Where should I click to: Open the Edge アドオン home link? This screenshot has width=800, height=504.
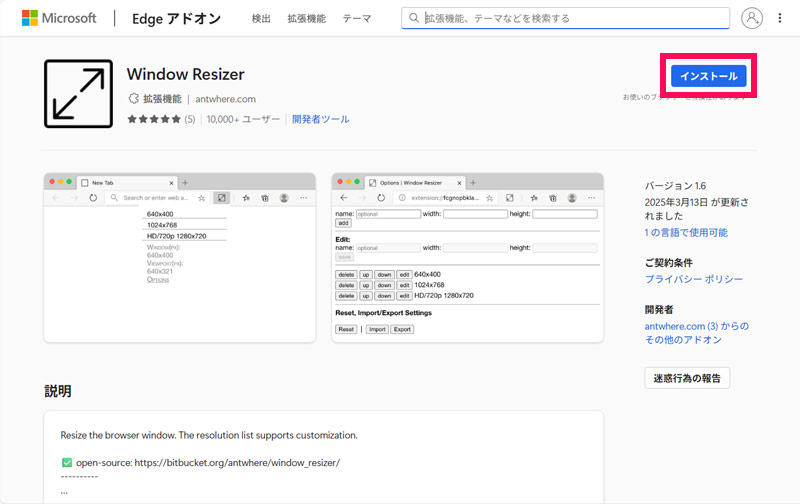click(176, 19)
